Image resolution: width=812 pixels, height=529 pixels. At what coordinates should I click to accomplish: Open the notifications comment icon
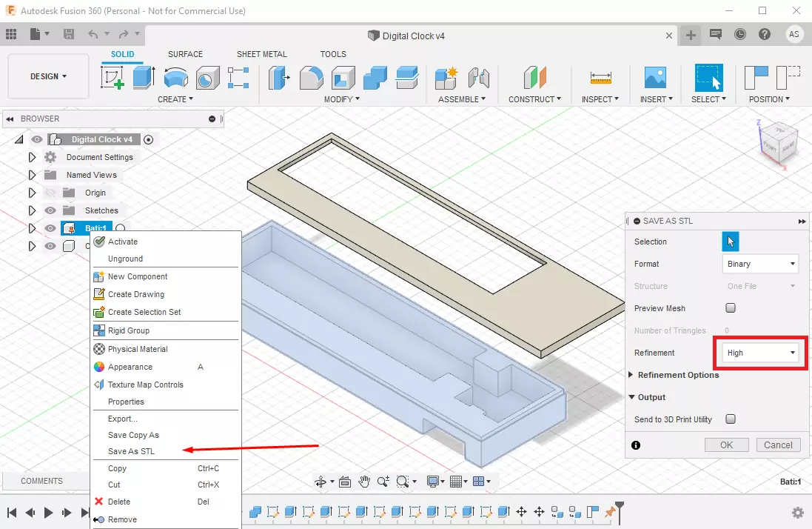(x=716, y=35)
